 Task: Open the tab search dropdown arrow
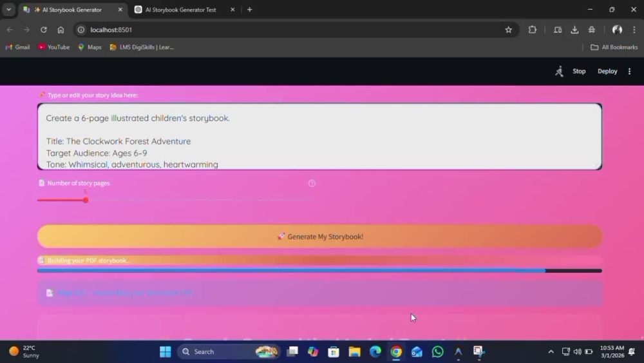8,10
